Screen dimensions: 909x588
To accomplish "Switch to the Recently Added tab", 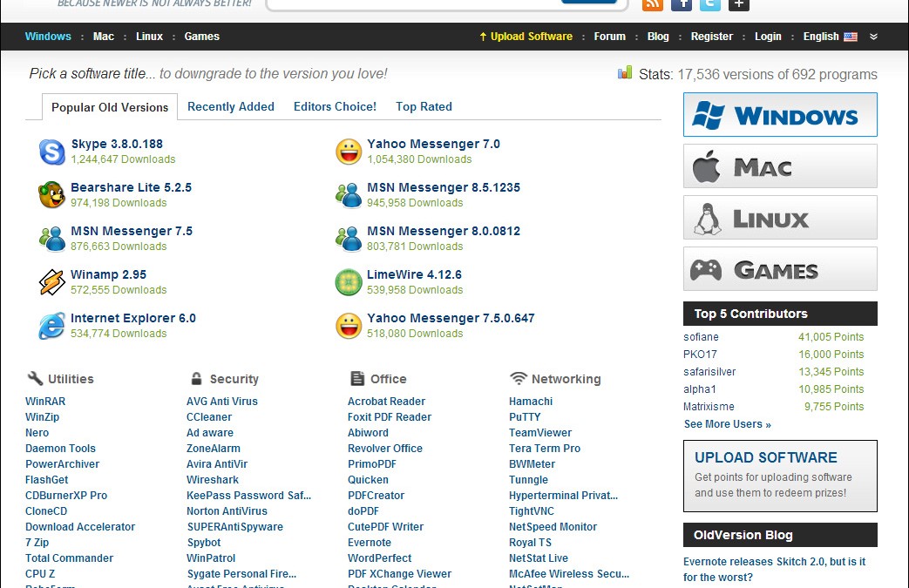I will coord(231,107).
